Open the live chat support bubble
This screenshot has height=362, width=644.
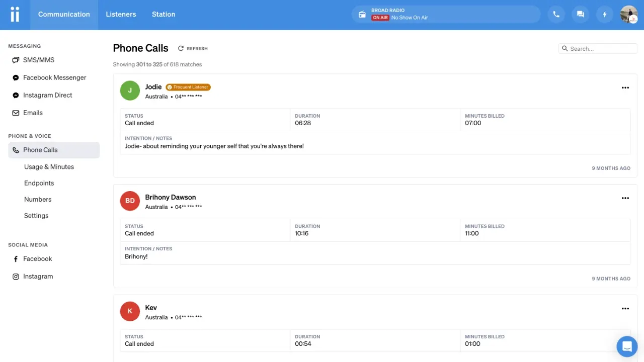coord(627,346)
